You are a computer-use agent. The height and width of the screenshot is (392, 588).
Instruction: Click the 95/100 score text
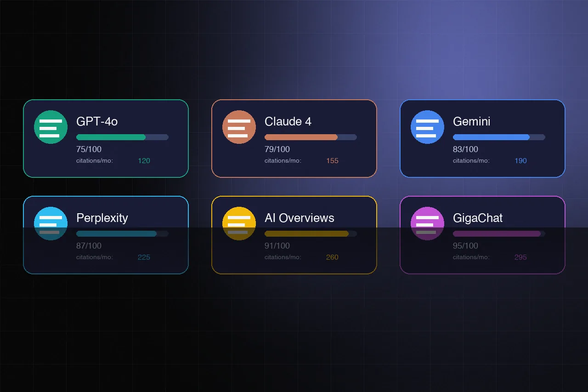(x=465, y=246)
